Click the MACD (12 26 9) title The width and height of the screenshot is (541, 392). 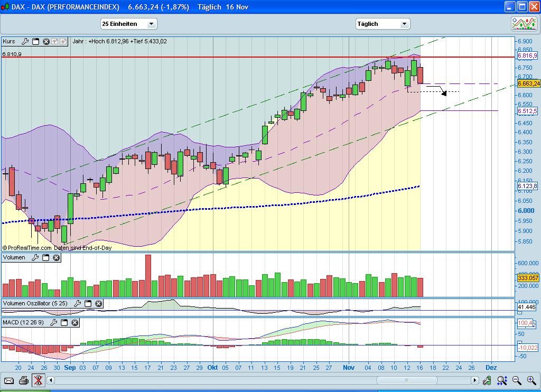coord(23,322)
